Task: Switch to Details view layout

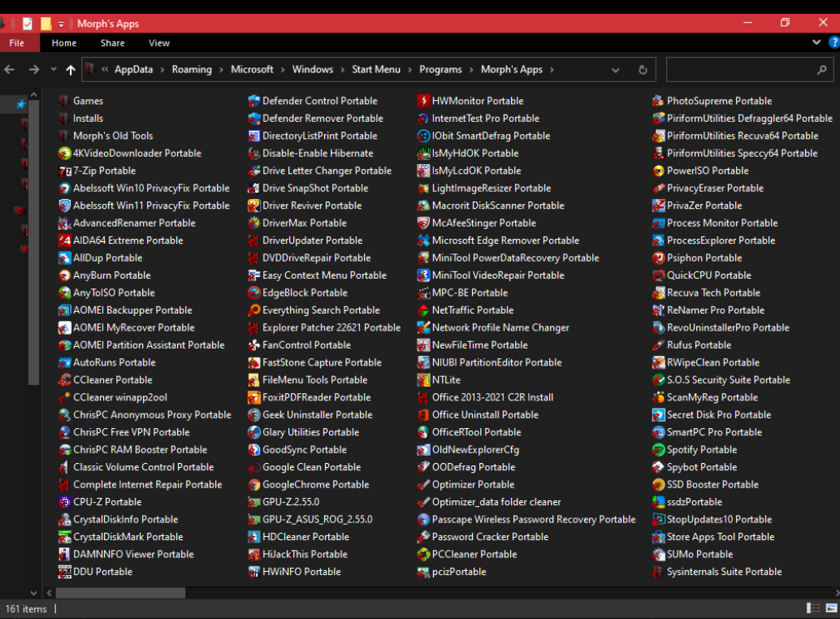Action: click(813, 608)
